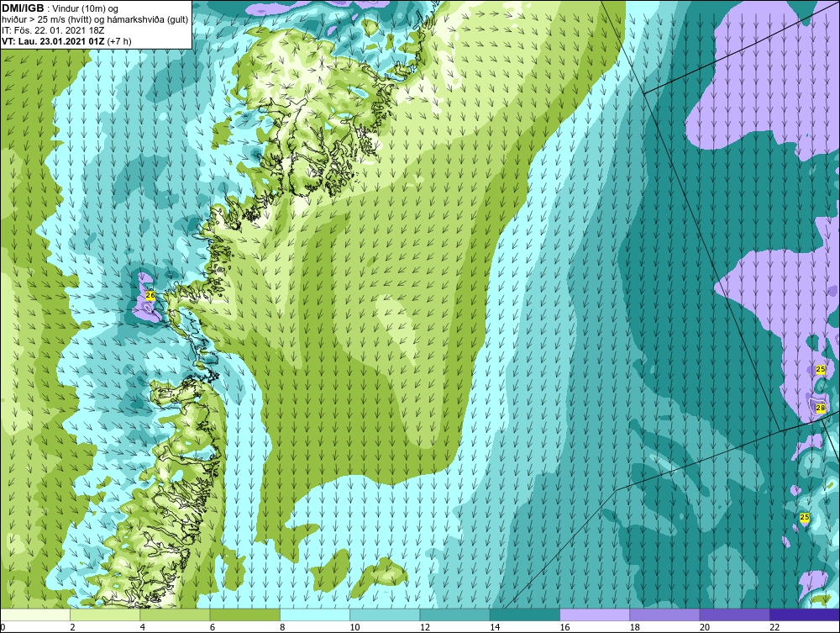Click the 25 gust label nearest the 28

click(x=820, y=369)
